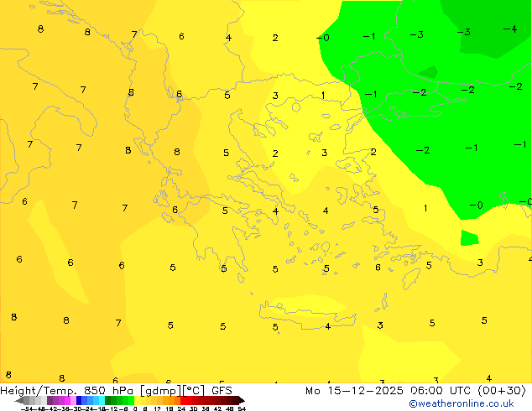Click the small isolated green patch near Turkey's coast
The width and height of the screenshot is (532, 411).
tap(469, 238)
